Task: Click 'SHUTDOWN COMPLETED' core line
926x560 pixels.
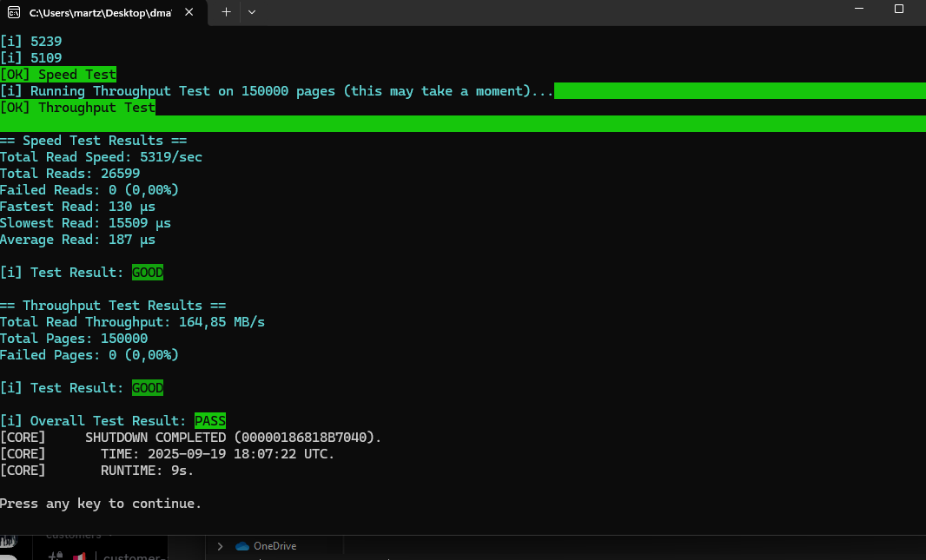Action: (191, 438)
